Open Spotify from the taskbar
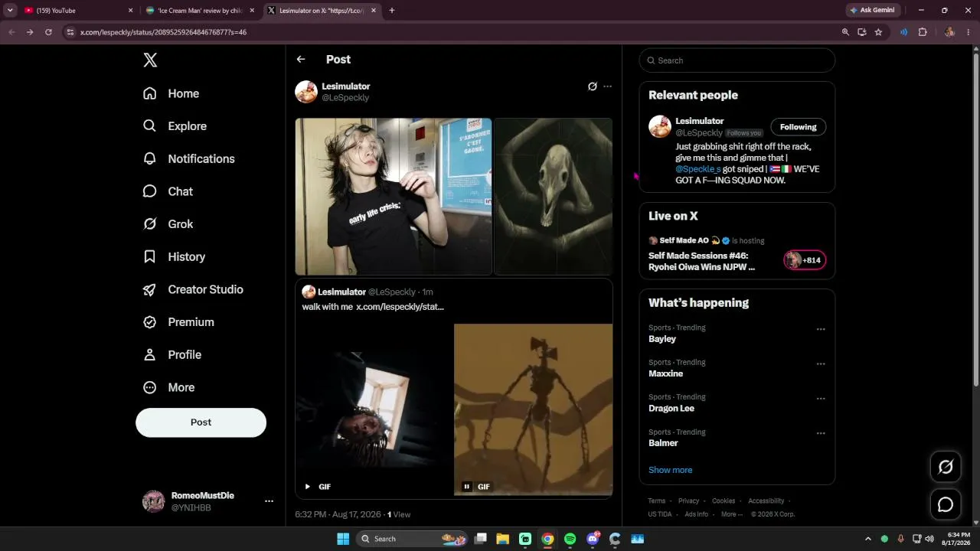Viewport: 980px width, 551px height. click(570, 539)
